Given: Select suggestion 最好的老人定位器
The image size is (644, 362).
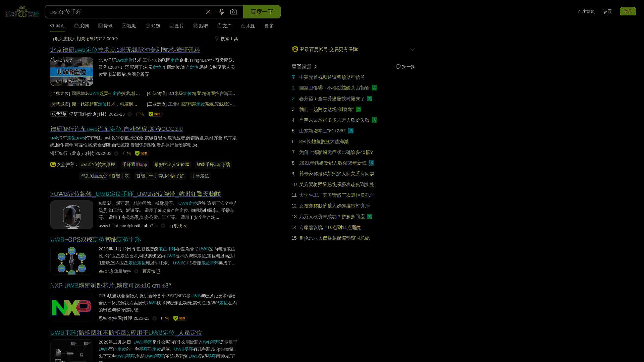Looking at the screenshot, I should pyautogui.click(x=172, y=165).
